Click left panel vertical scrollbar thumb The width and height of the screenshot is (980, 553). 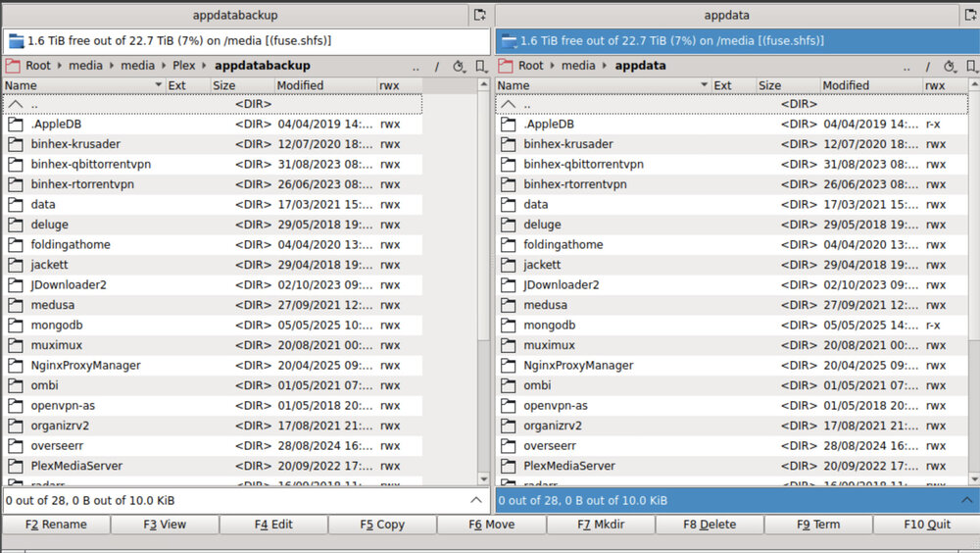click(x=484, y=217)
